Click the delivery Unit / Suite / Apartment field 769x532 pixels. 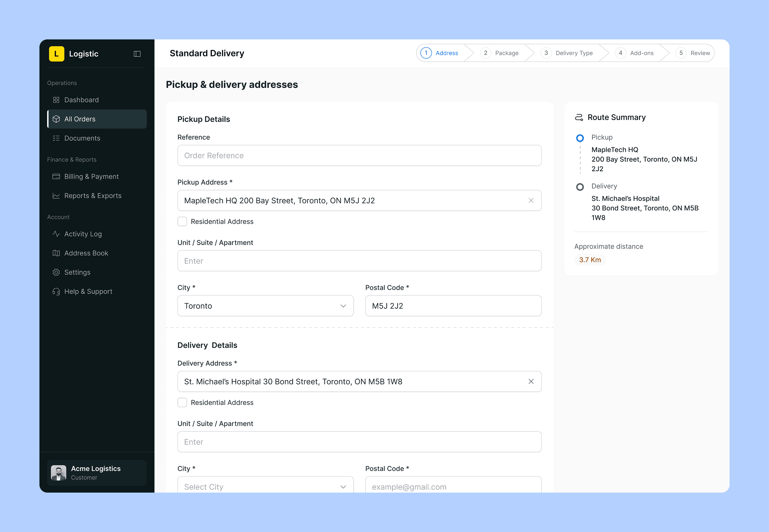pos(360,442)
